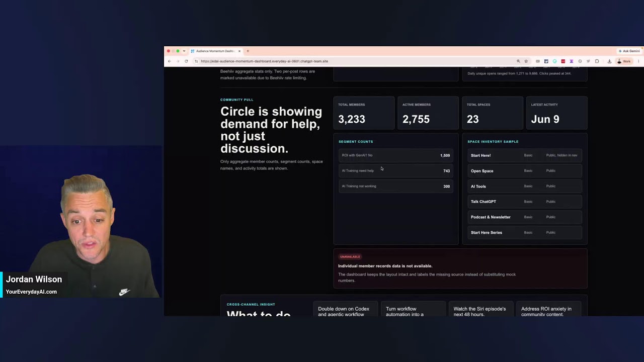Select the 'AI Training need help' segment row
644x362 pixels.
[396, 171]
